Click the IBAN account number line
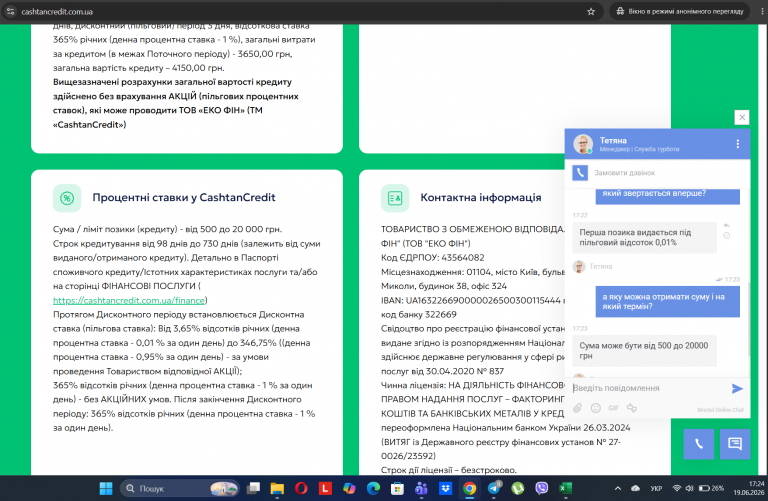The image size is (768, 501). click(x=473, y=300)
